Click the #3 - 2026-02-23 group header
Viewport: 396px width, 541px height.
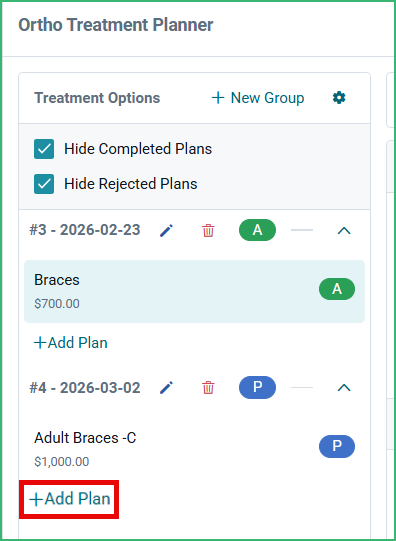tap(85, 230)
